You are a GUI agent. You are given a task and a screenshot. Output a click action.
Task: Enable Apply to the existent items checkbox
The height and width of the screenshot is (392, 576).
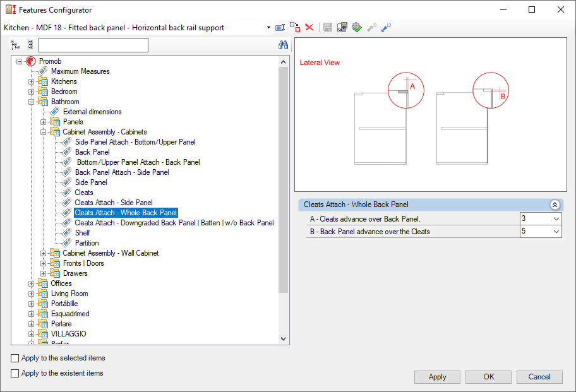(x=15, y=373)
